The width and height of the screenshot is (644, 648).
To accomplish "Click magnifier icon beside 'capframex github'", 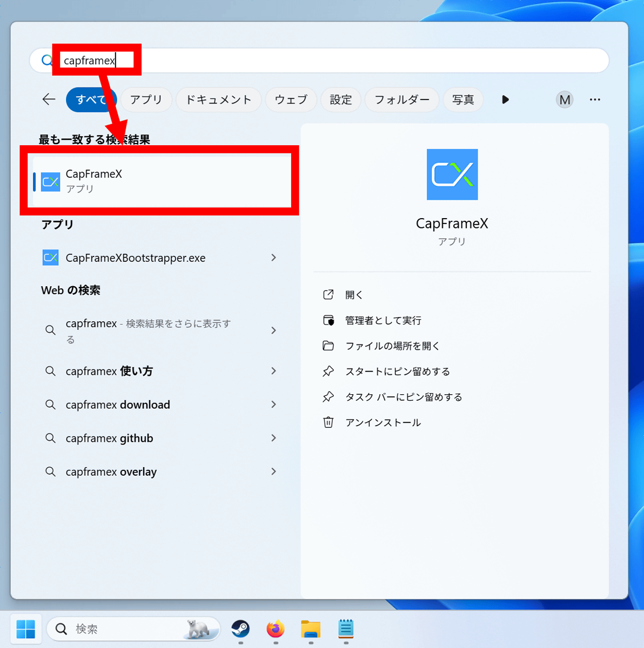I will 50,438.
